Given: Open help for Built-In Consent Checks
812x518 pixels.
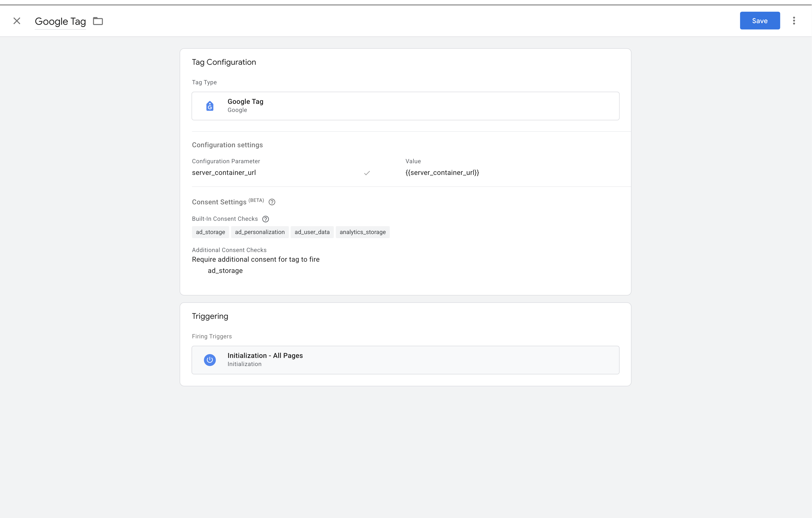Looking at the screenshot, I should (265, 219).
